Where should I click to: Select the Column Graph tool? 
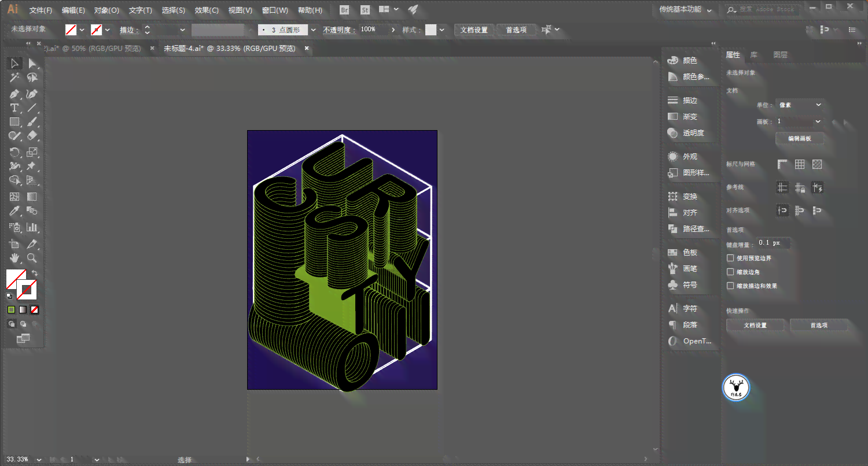coord(32,227)
